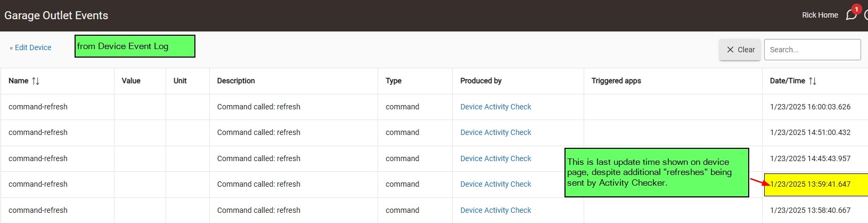Screen dimensions: 868x223
Task: Click the Triggered apps column header
Action: 616,81
